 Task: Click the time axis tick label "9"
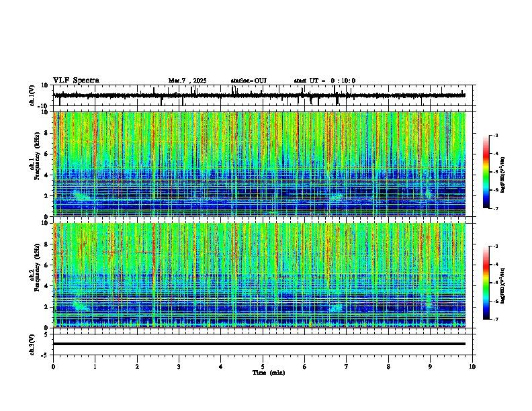click(x=430, y=367)
